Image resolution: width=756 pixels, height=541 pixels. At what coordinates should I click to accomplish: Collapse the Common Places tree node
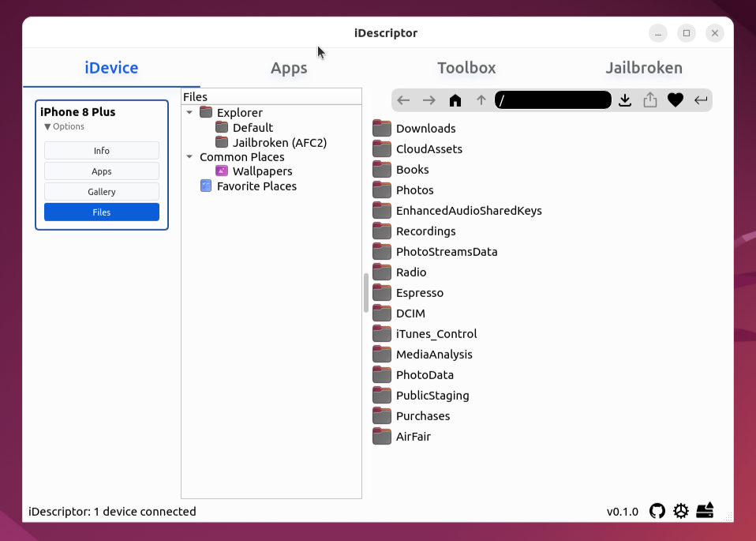click(189, 157)
